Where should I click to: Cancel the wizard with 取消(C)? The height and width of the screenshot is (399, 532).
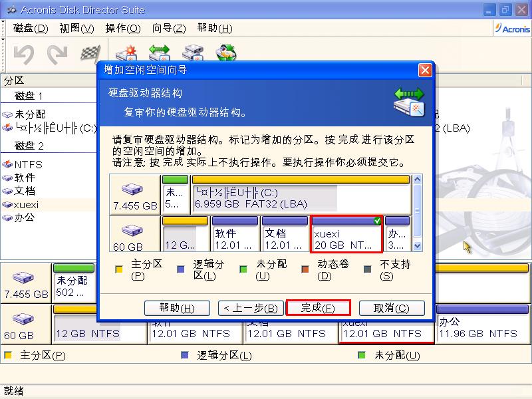(392, 308)
